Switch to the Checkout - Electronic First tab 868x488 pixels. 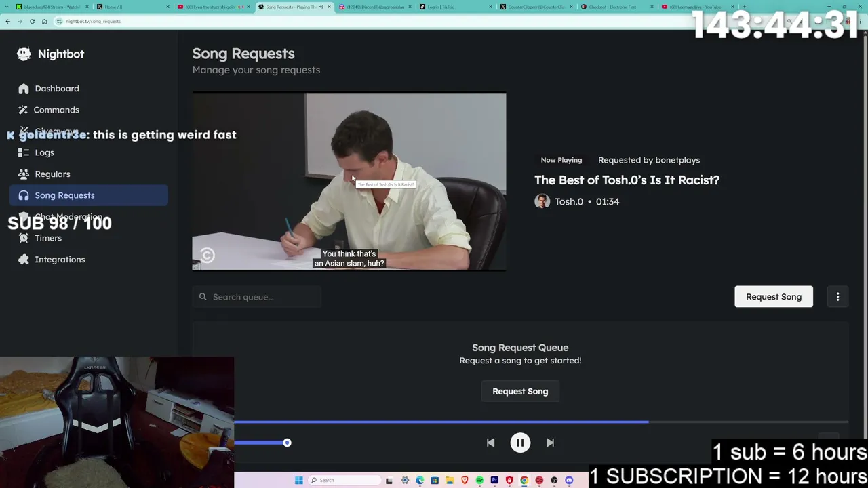click(616, 7)
